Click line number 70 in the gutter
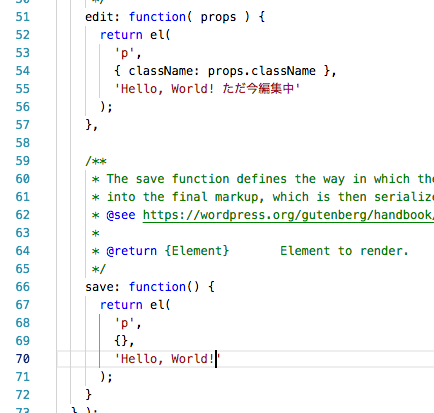 pos(23,359)
